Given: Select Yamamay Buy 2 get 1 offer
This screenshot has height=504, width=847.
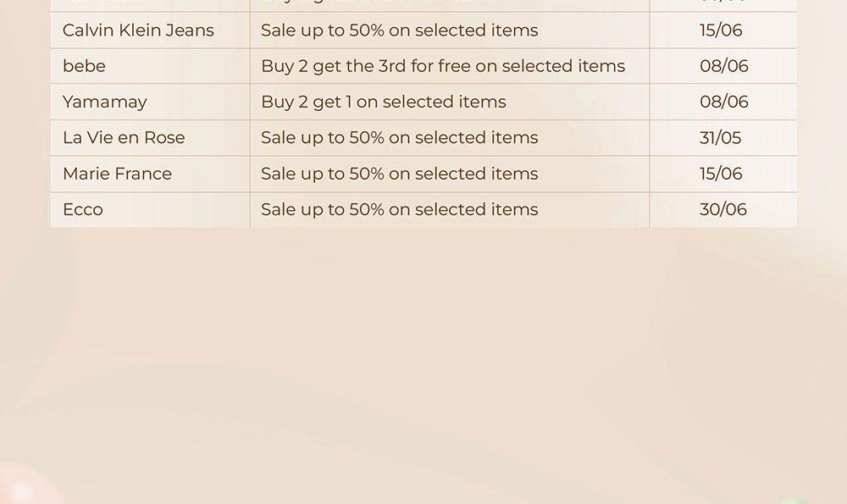Looking at the screenshot, I should pos(384,102).
